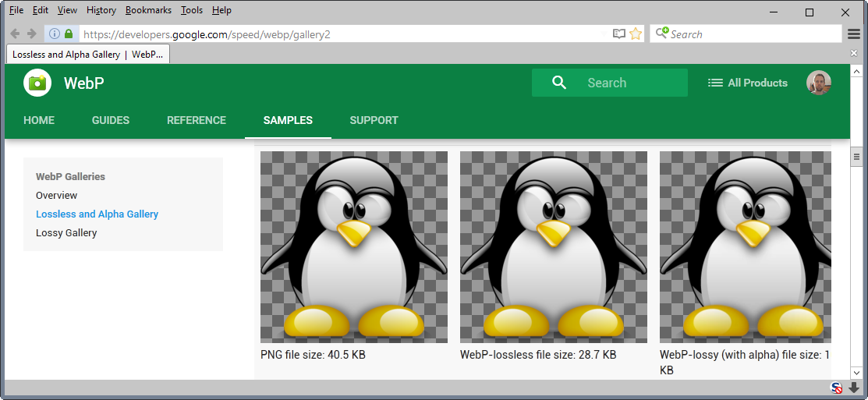Click the PNG penguin image
This screenshot has width=868, height=400.
coord(354,246)
